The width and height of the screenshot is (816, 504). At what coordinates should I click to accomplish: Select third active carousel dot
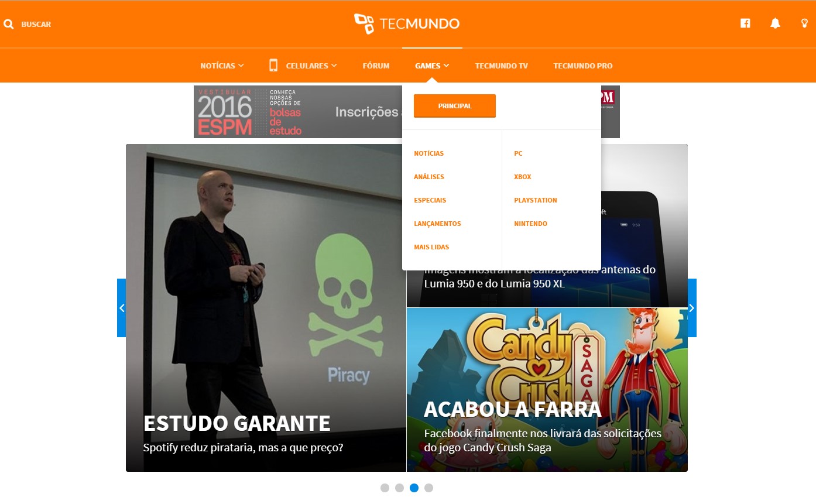point(414,488)
